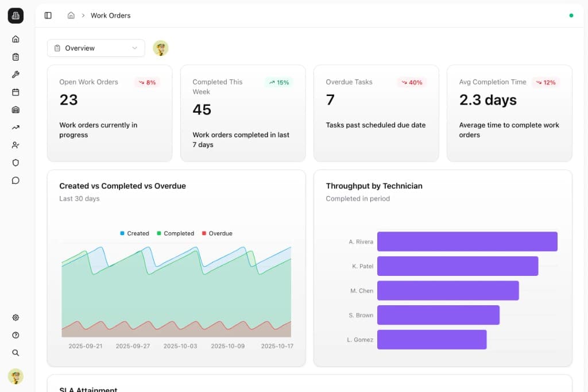Open the trending analytics sidebar icon
This screenshot has width=588, height=392.
(x=16, y=127)
